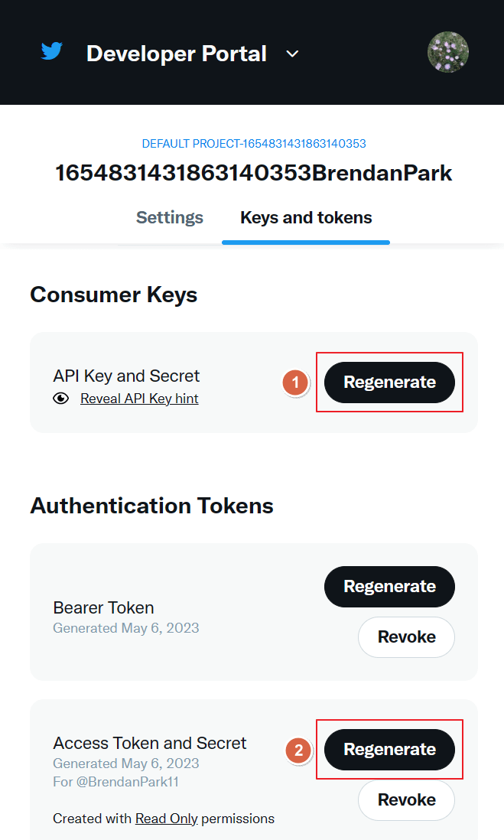
Task: Regenerate the Access Token and Secret
Action: [389, 750]
